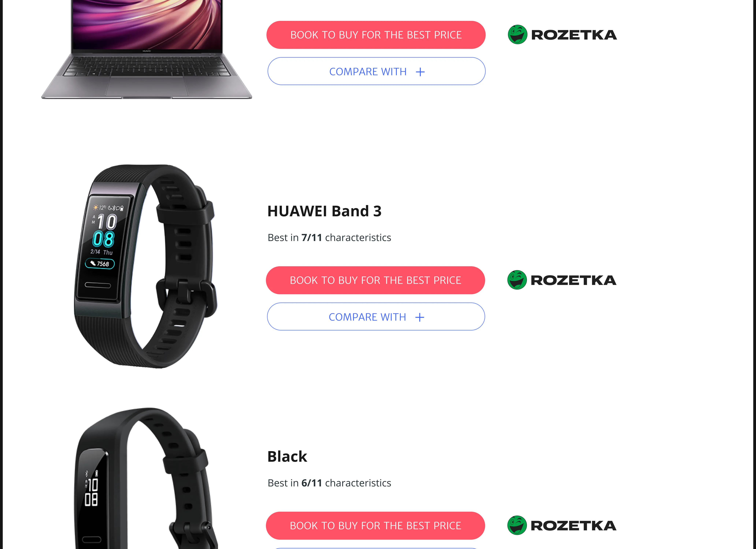This screenshot has width=756, height=549.
Task: Click the plus icon in the laptop's Compare With button
Action: pos(420,72)
